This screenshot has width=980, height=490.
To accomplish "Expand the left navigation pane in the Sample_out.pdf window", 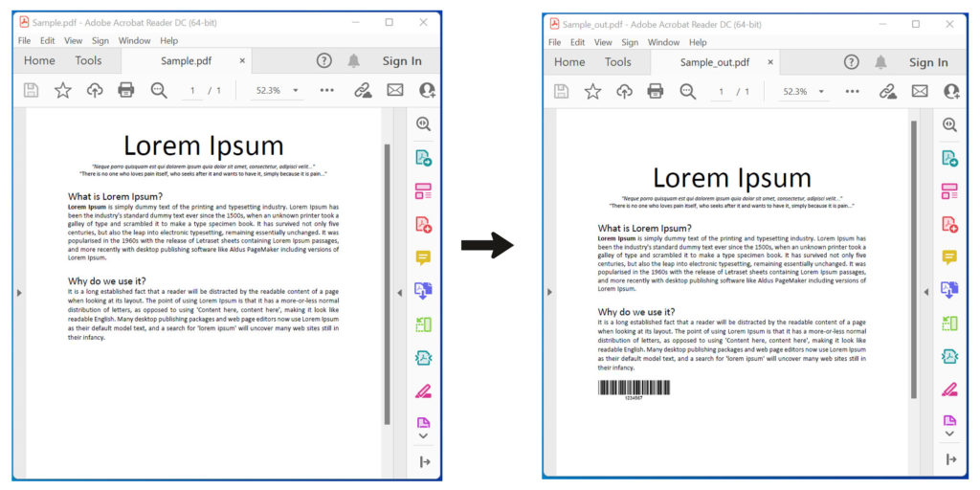I will tap(547, 292).
